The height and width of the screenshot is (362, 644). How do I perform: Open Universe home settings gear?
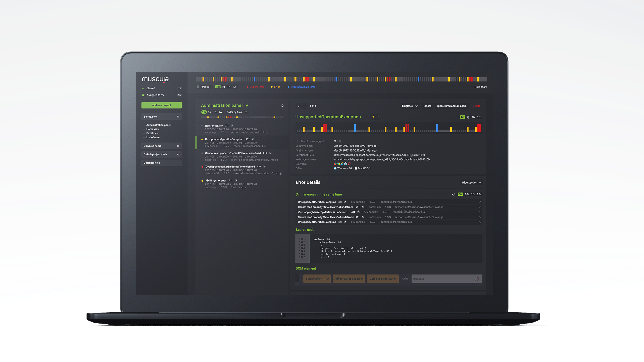coord(178,146)
